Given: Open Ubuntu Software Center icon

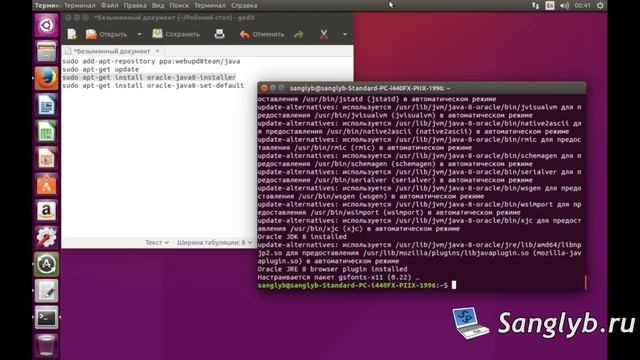Looking at the screenshot, I should [46, 184].
